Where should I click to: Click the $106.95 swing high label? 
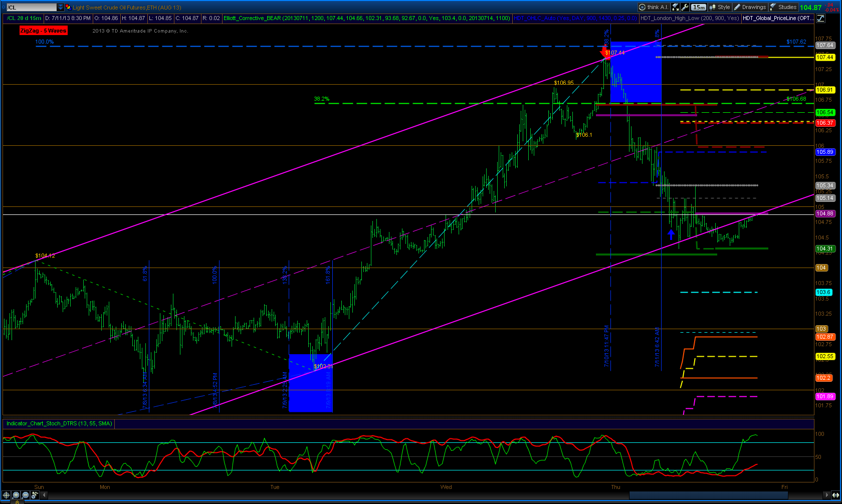pyautogui.click(x=564, y=83)
